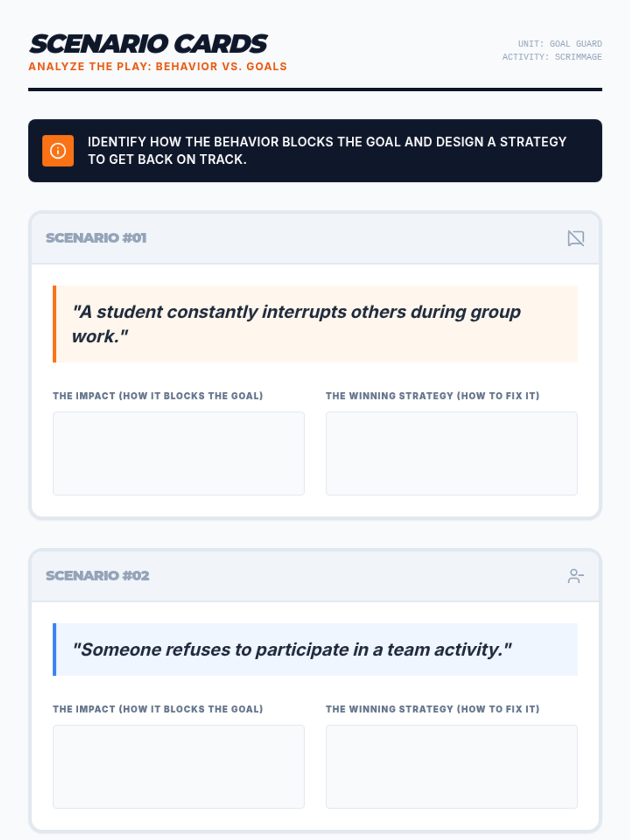Click Scenario #01 'The Impact' field label

pos(158,396)
